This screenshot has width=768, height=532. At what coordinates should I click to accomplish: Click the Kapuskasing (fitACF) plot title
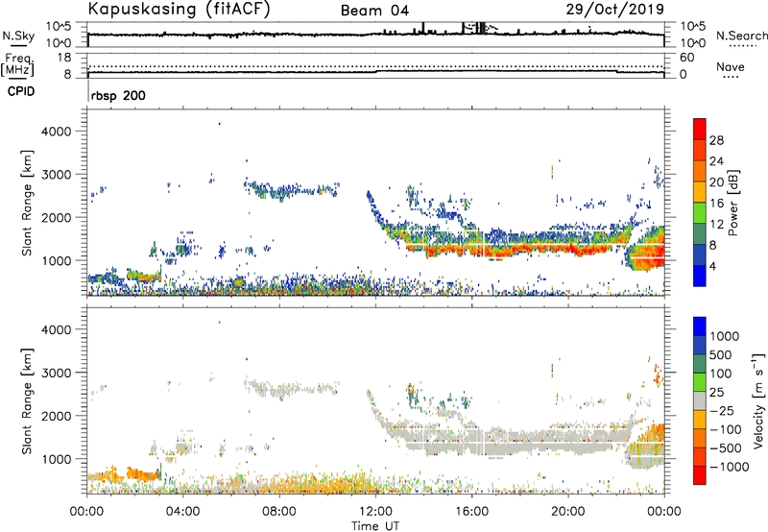[179, 9]
